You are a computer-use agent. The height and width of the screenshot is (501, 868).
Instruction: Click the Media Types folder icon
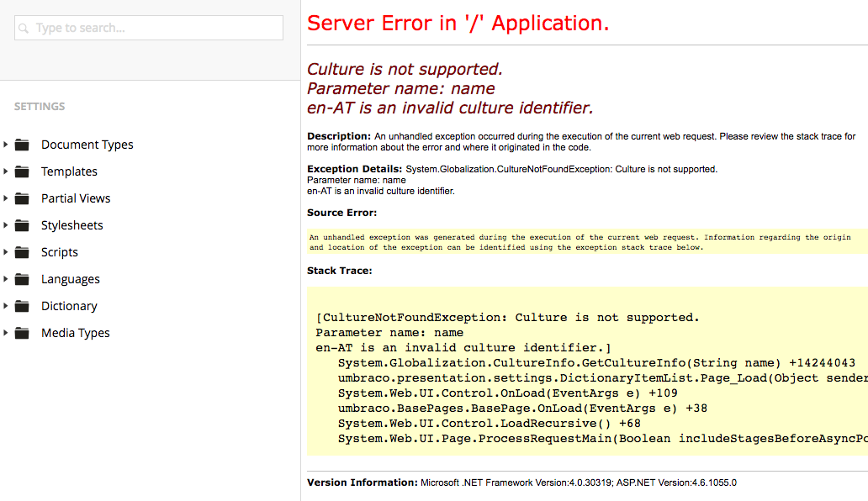pos(22,333)
